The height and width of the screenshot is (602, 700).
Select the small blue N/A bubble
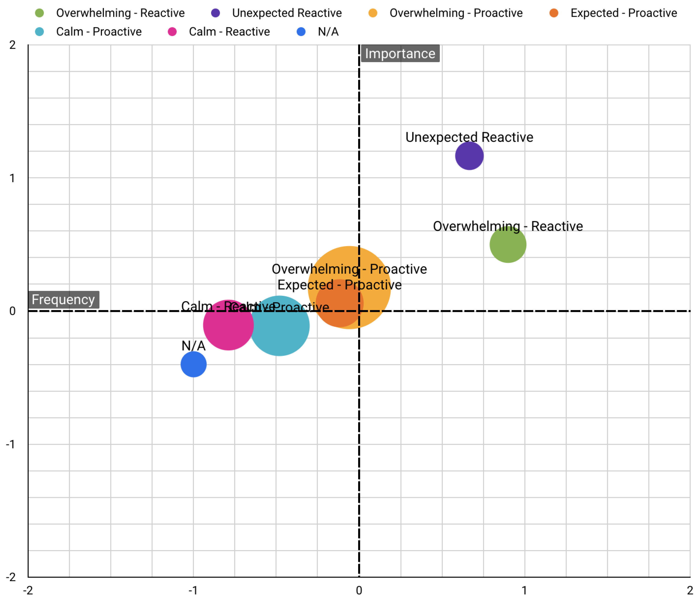point(194,364)
